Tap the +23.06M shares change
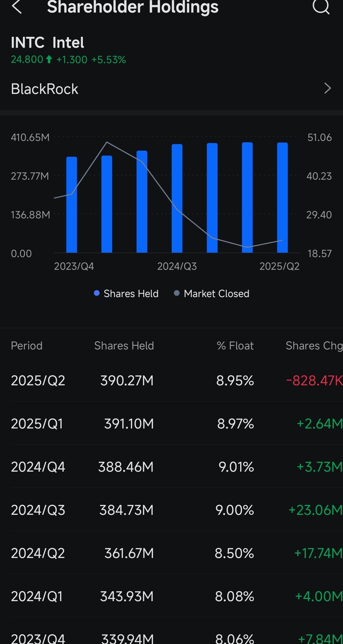This screenshot has width=343, height=644. [315, 510]
